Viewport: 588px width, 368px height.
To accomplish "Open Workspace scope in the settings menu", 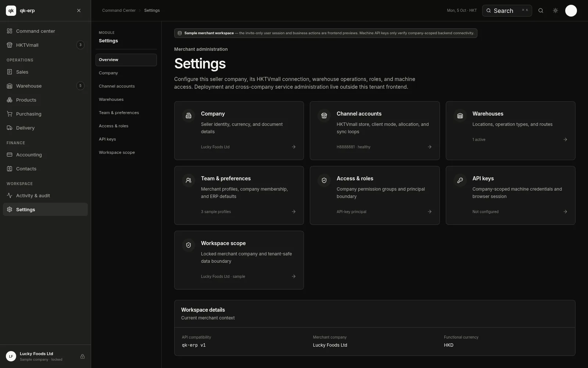I will click(126, 152).
